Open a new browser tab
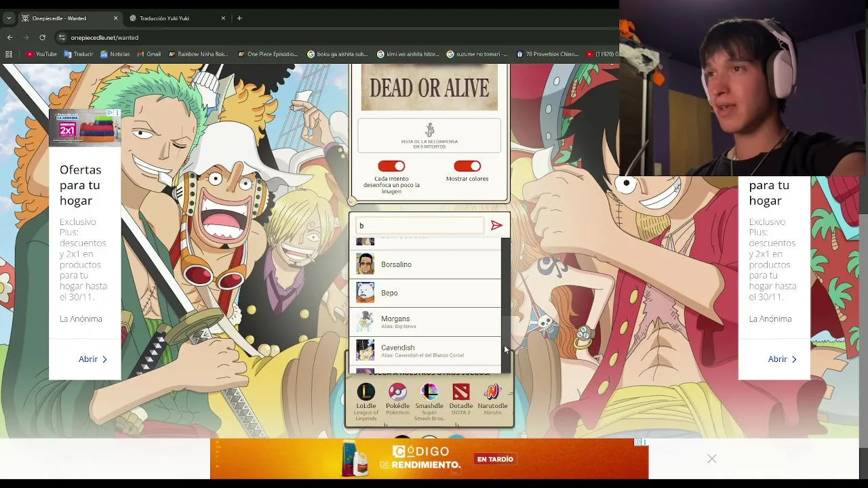Screen dimensions: 868x488 pyautogui.click(x=239, y=18)
